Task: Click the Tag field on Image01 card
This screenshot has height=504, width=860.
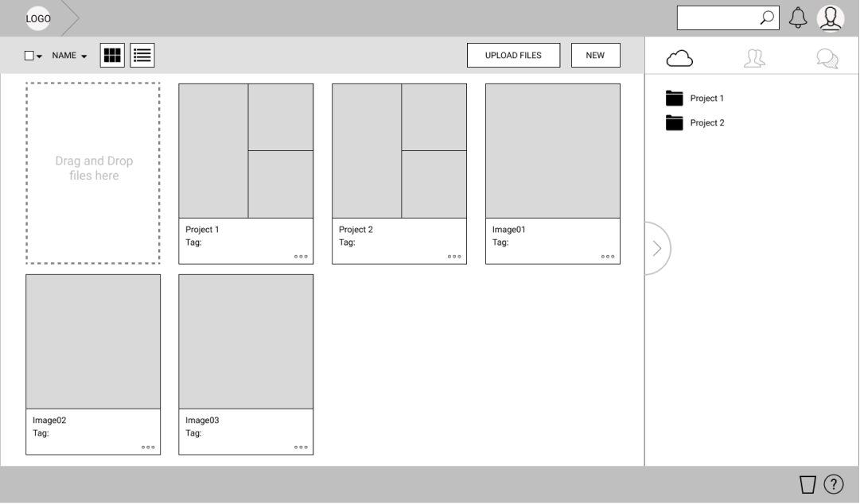Action: tap(500, 242)
